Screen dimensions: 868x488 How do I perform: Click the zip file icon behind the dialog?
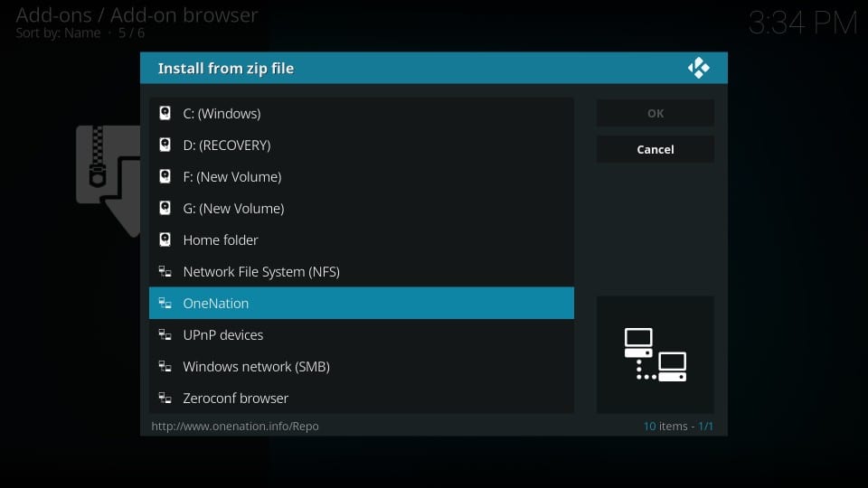pos(108,181)
